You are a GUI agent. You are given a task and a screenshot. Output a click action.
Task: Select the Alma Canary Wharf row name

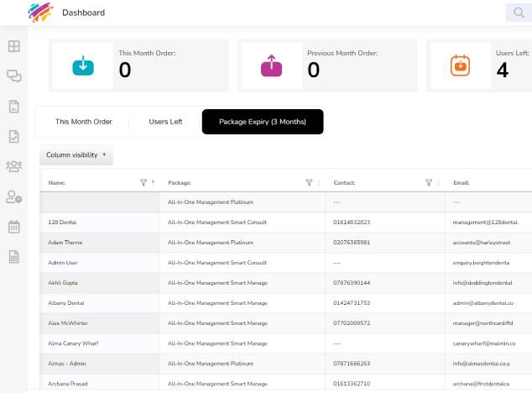(x=73, y=343)
